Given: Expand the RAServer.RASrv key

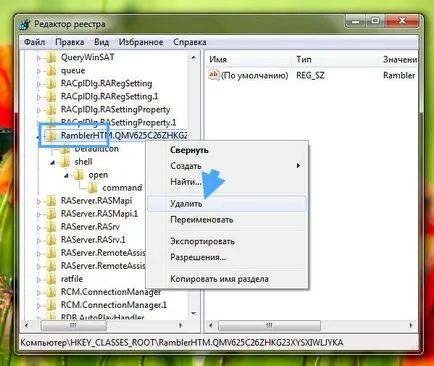Looking at the screenshot, I should tap(39, 228).
